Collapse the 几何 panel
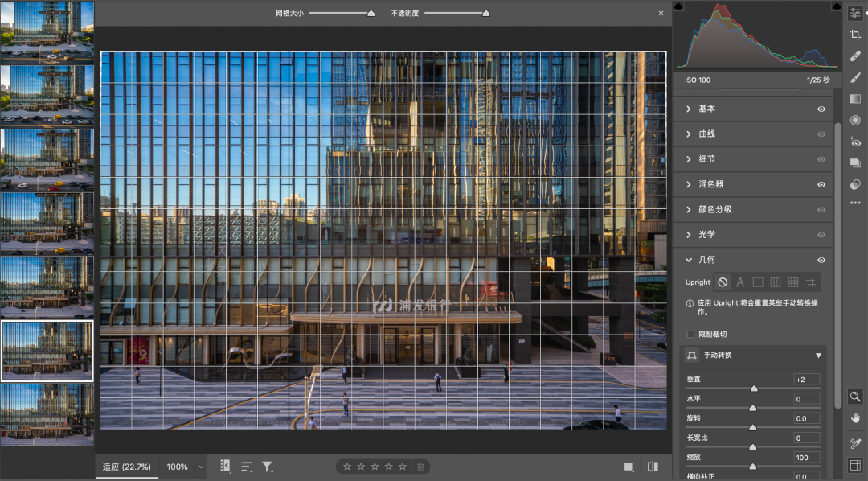This screenshot has height=481, width=868. (x=689, y=260)
